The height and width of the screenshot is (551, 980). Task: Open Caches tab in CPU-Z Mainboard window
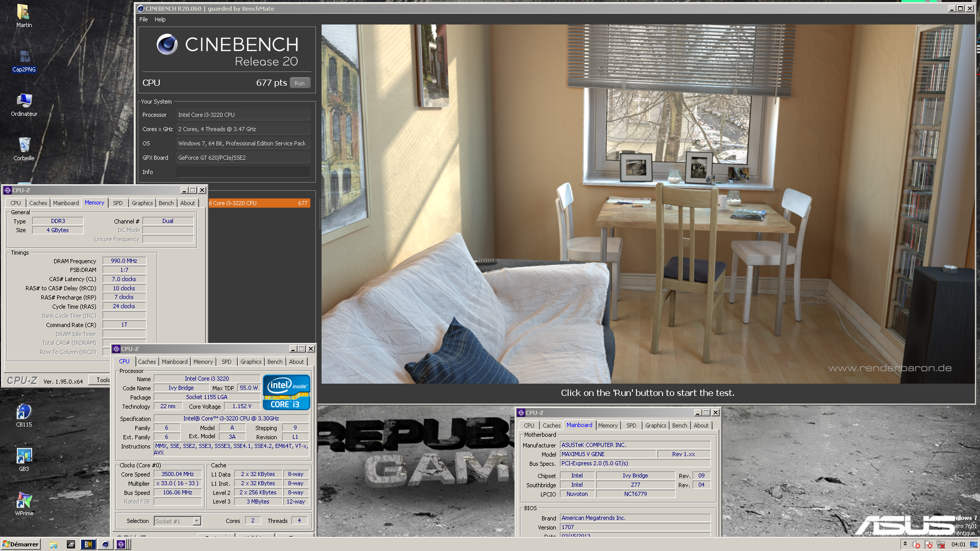pos(552,425)
